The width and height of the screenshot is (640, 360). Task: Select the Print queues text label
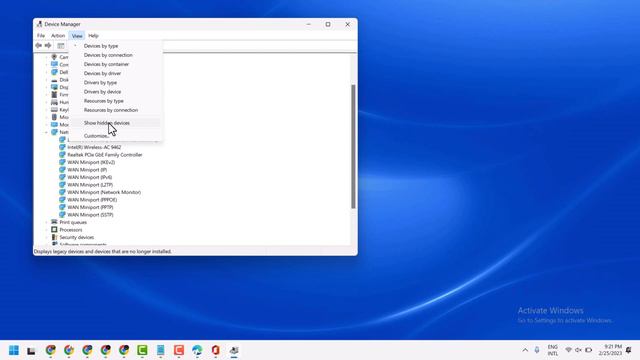coord(73,222)
